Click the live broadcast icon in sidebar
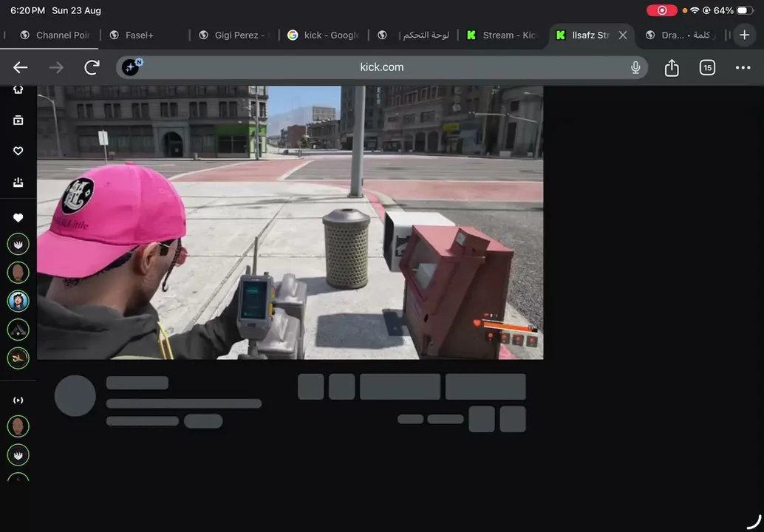Viewport: 764px width, 532px height. 18,400
